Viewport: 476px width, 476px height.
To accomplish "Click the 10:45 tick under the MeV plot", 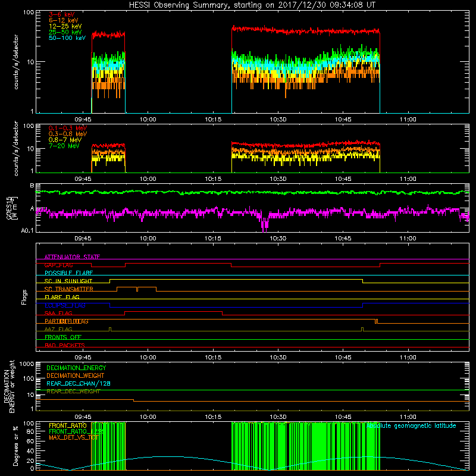I will point(343,179).
